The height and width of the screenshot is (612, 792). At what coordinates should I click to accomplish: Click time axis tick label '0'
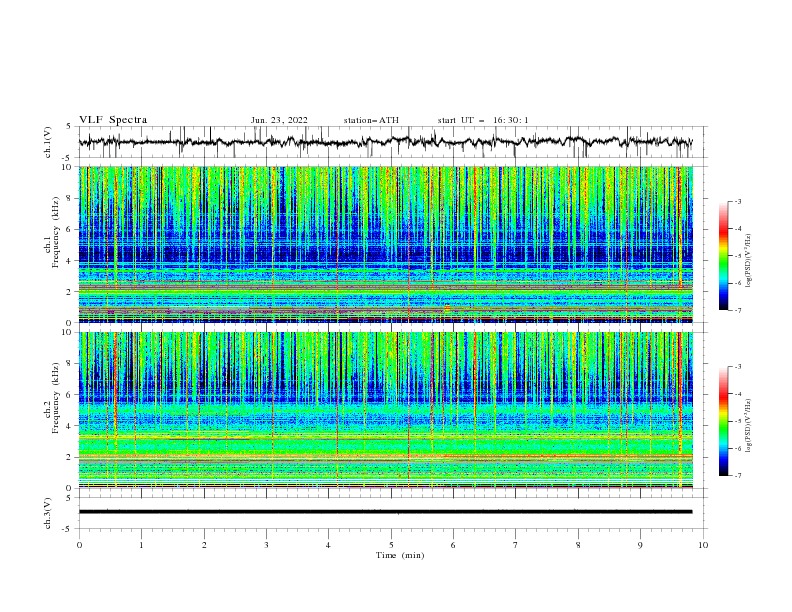[79, 545]
